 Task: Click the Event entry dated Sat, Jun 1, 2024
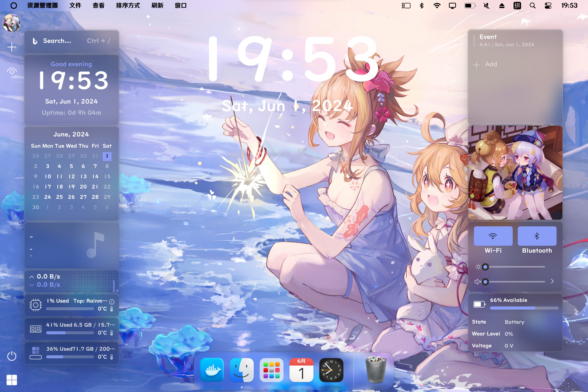point(507,41)
